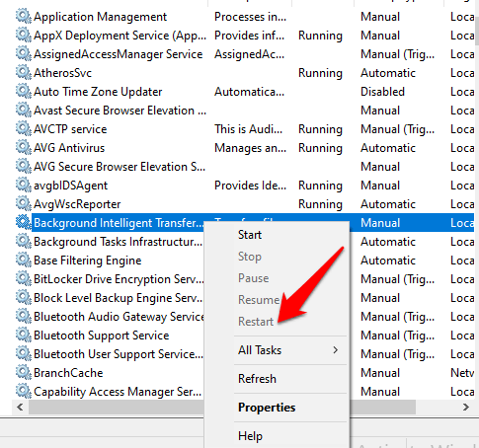Click the AssignedAccessManager Service gear icon
The height and width of the screenshot is (448, 479).
(24, 54)
